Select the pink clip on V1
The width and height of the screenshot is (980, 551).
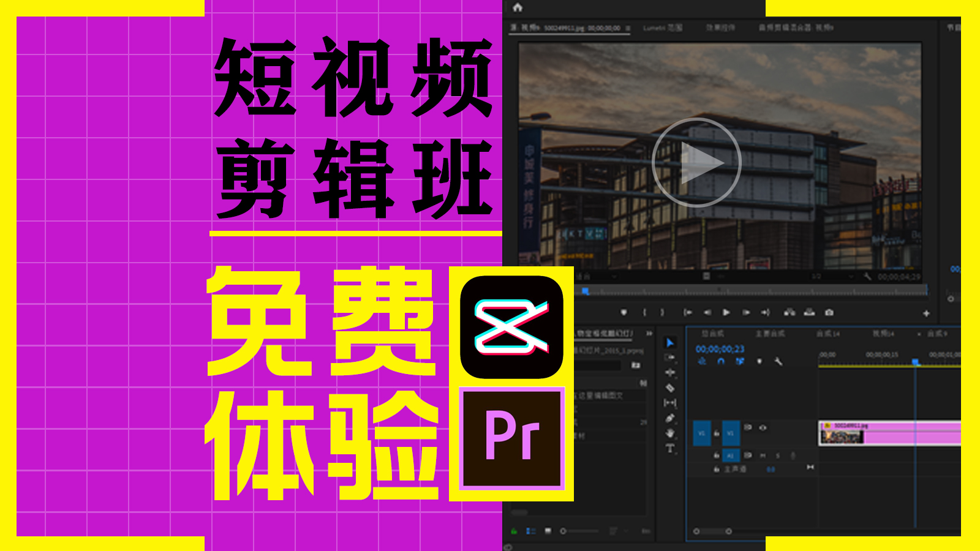click(889, 432)
